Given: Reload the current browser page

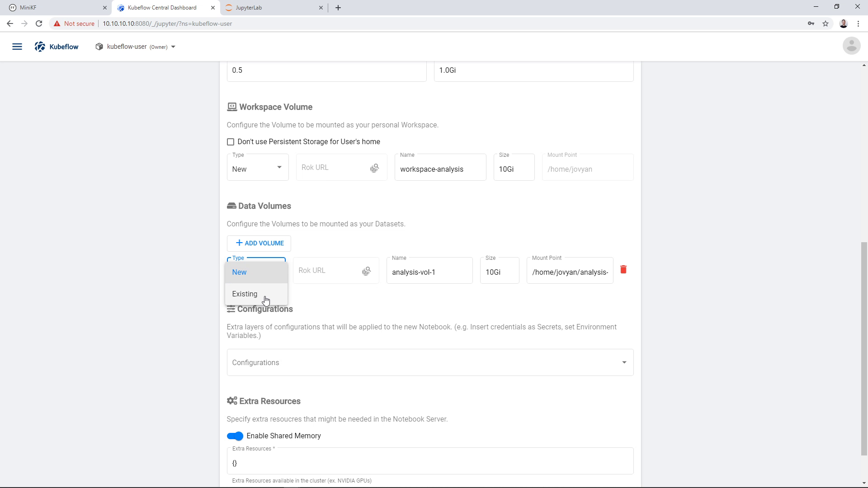Looking at the screenshot, I should (39, 23).
